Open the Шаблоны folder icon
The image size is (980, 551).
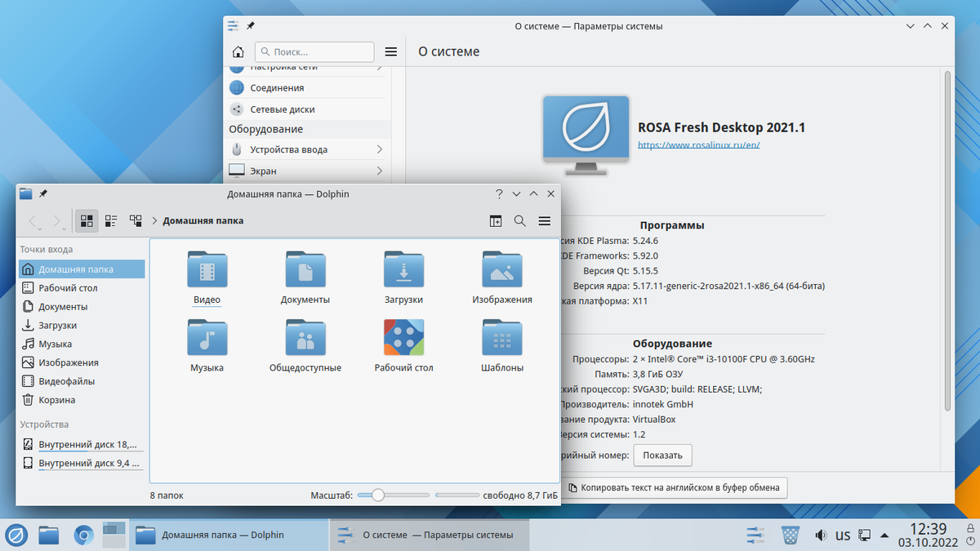pyautogui.click(x=502, y=337)
